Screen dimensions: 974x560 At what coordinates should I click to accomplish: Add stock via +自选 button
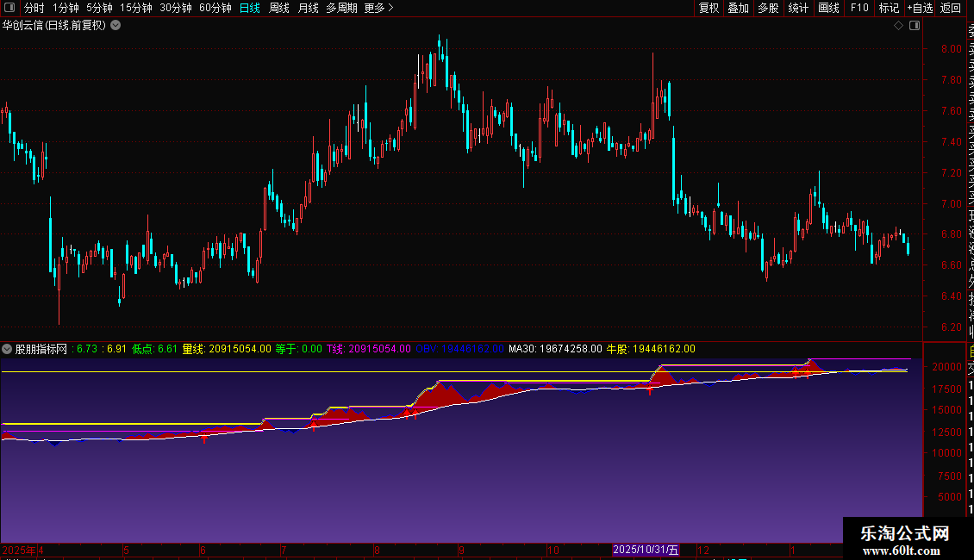(920, 8)
